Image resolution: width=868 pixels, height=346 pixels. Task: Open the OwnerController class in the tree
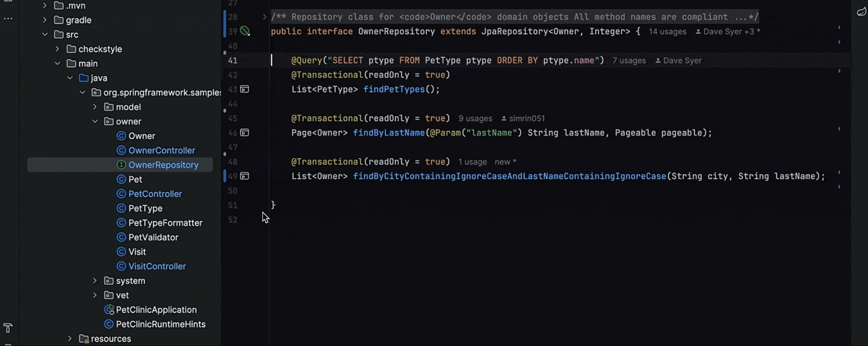tap(161, 151)
